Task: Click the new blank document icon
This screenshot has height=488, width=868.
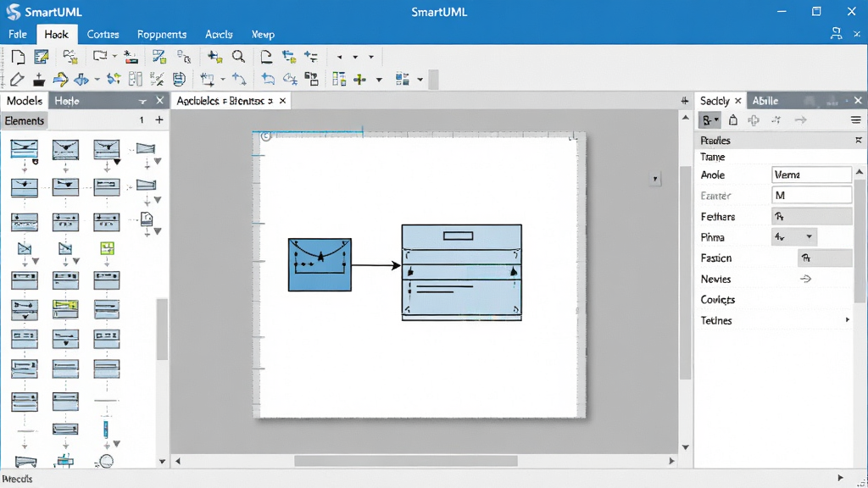Action: tap(18, 57)
